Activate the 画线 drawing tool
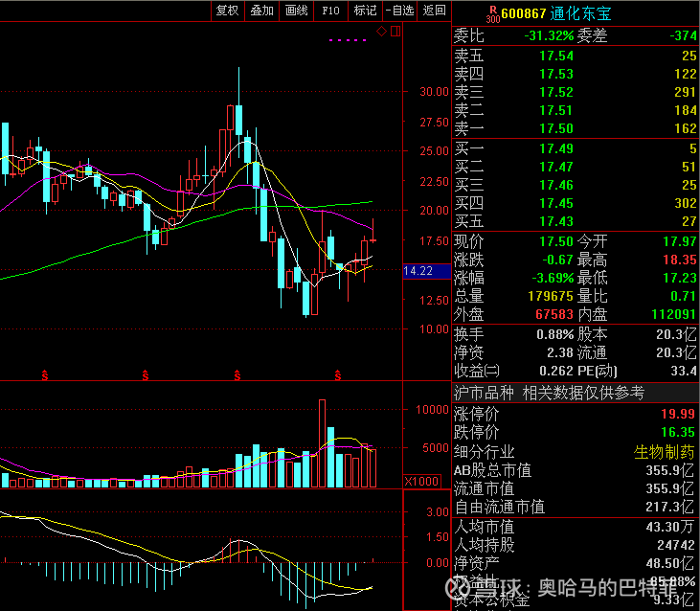This screenshot has width=700, height=611. pos(296,11)
